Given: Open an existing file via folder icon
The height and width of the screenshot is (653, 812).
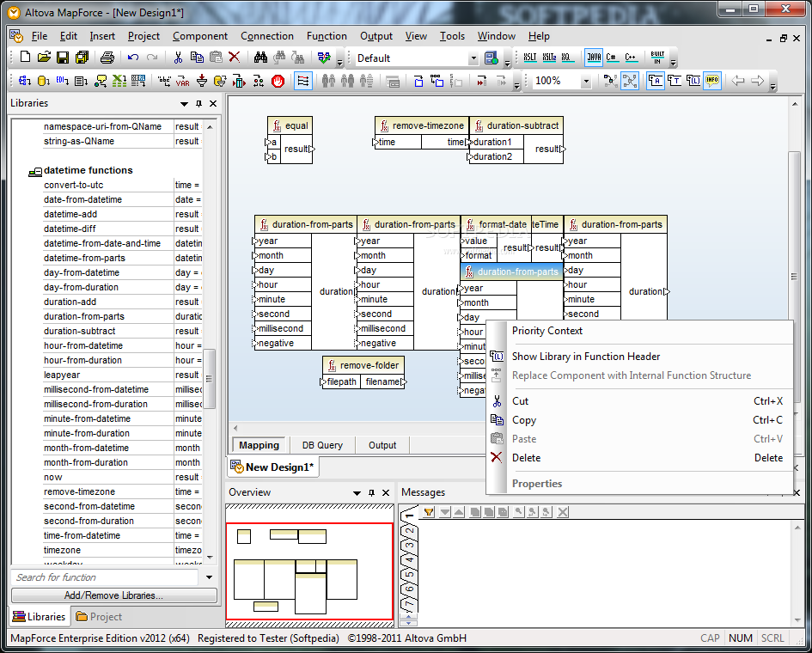Looking at the screenshot, I should pyautogui.click(x=44, y=58).
